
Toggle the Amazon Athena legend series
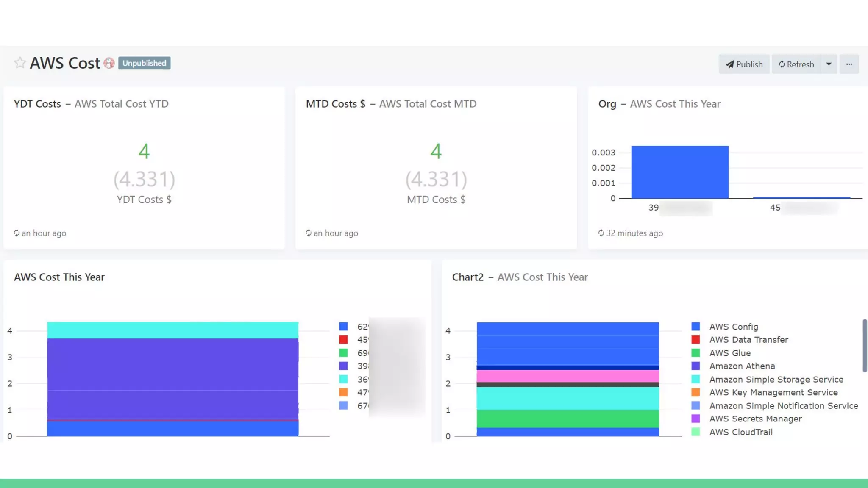742,366
